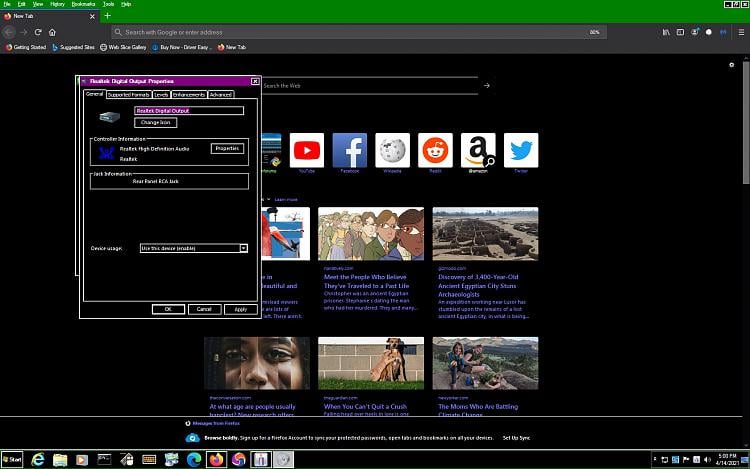Image resolution: width=750 pixels, height=469 pixels.
Task: Click the speaker device icon in properties dialog
Action: click(109, 116)
